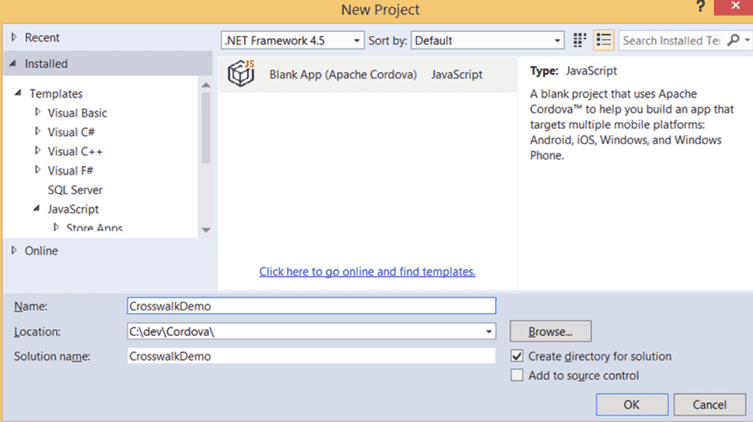The width and height of the screenshot is (753, 422).
Task: Click the Name field containing CrosswalkDemo
Action: [311, 306]
